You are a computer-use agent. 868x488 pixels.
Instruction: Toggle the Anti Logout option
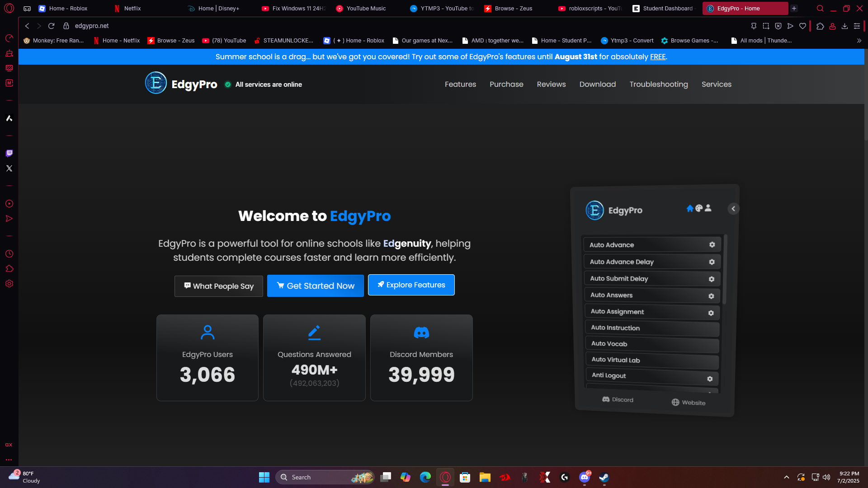tap(652, 376)
